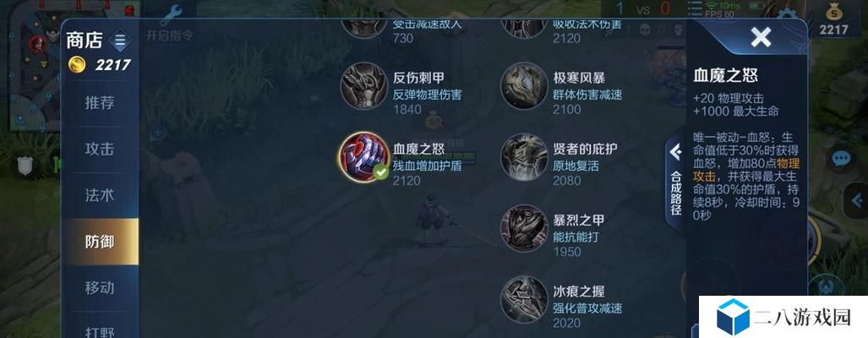Select the 防御 category tab
The width and height of the screenshot is (868, 338).
click(x=100, y=242)
